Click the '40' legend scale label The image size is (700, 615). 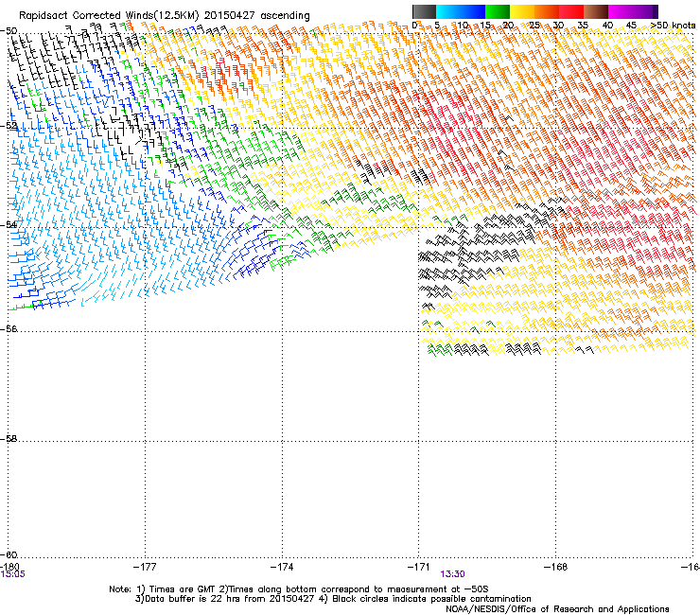(607, 26)
